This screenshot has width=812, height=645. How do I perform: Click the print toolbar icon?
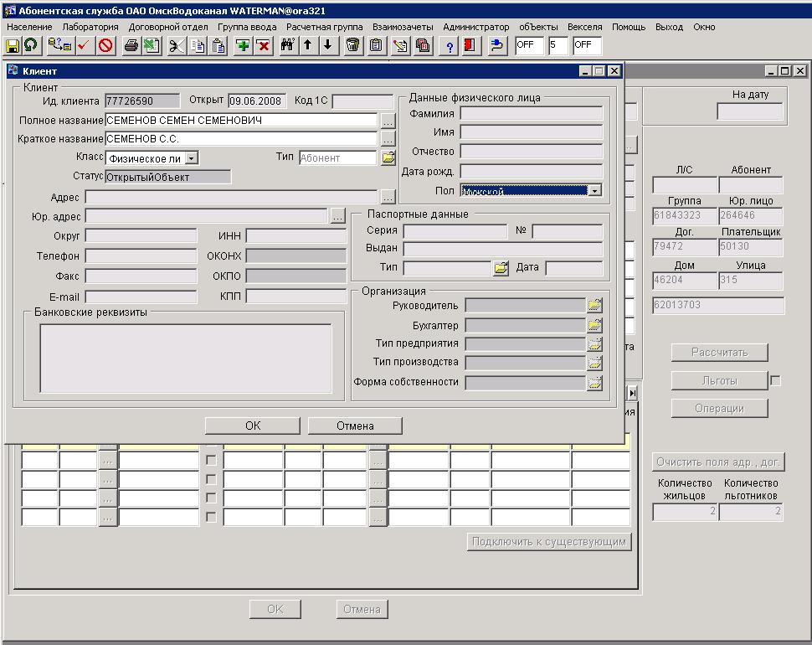pos(131,45)
